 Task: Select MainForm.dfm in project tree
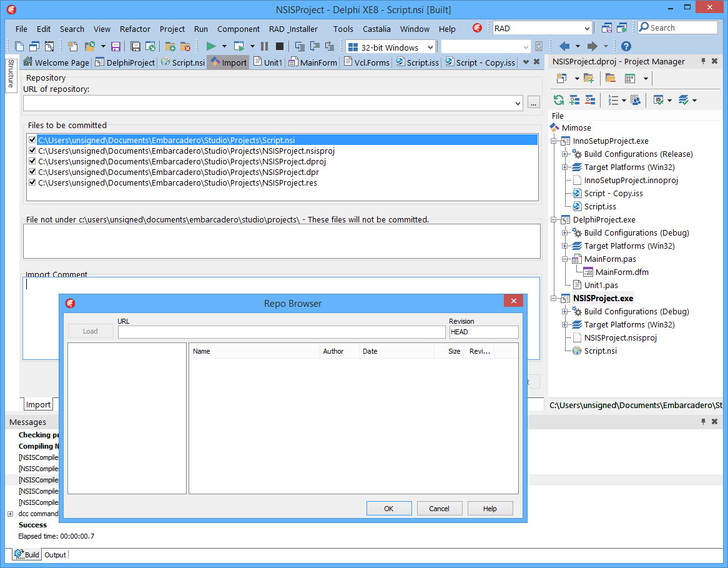[x=621, y=272]
